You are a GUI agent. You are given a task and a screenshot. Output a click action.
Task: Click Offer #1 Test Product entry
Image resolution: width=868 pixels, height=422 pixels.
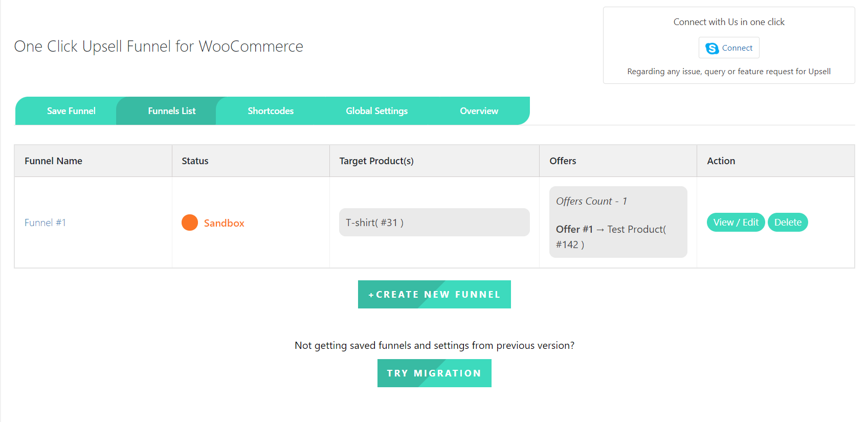point(611,237)
